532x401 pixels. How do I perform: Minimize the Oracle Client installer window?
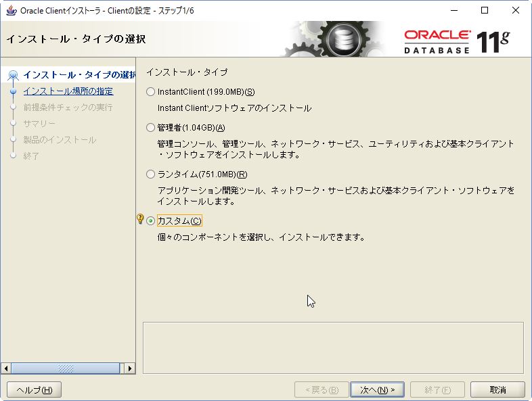454,11
